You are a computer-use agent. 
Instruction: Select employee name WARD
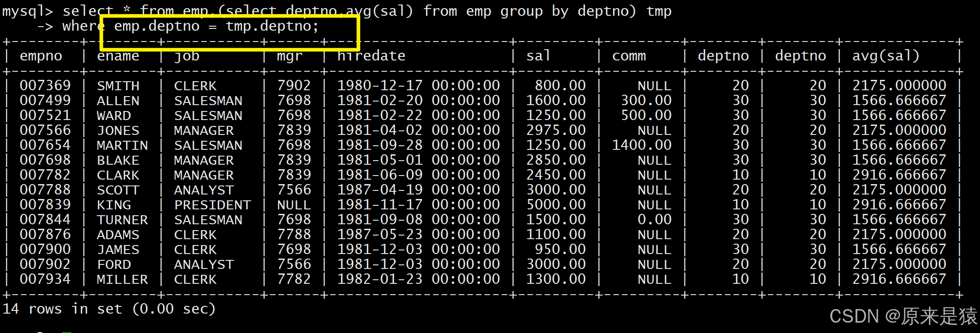click(x=114, y=116)
